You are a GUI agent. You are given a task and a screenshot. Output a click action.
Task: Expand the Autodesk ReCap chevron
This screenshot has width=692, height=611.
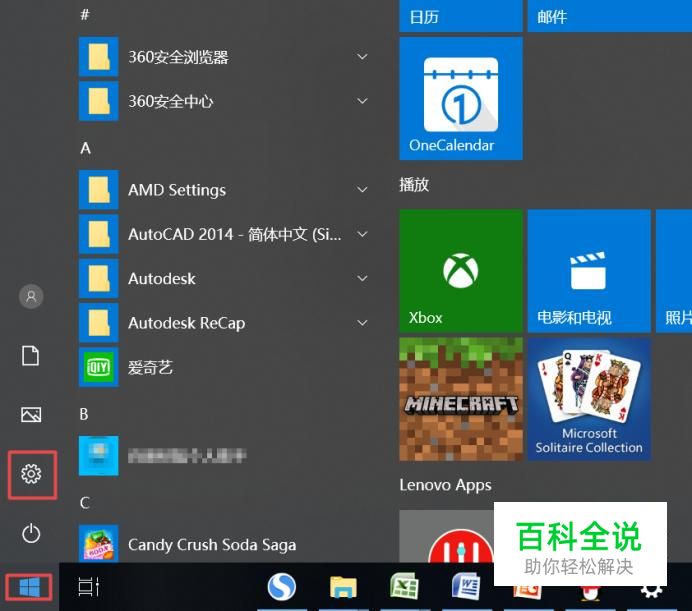click(362, 323)
